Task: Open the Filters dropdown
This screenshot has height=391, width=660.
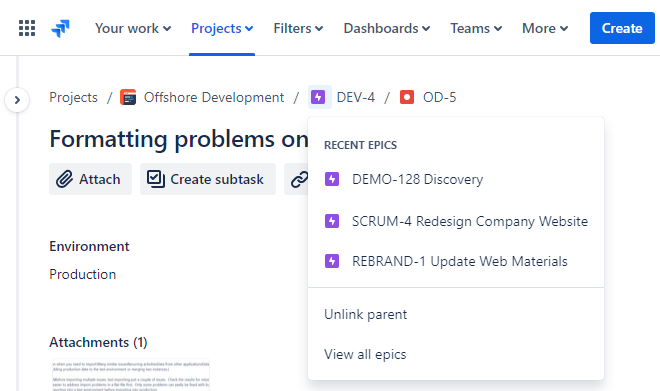Action: pyautogui.click(x=298, y=28)
